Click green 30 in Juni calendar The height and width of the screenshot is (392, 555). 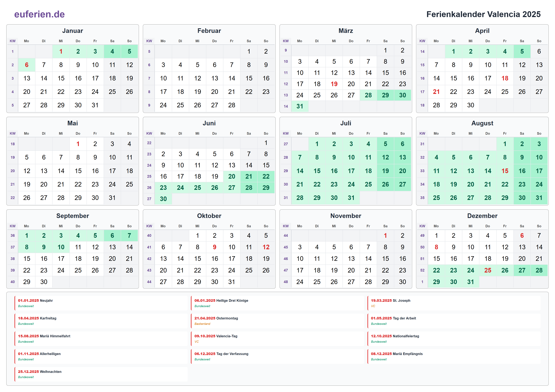pyautogui.click(x=163, y=199)
